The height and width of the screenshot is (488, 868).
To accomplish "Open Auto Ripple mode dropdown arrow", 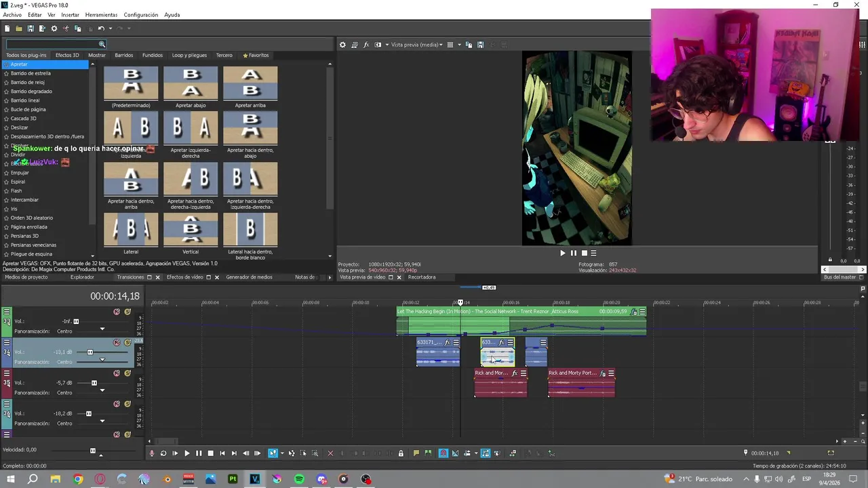I will [476, 453].
